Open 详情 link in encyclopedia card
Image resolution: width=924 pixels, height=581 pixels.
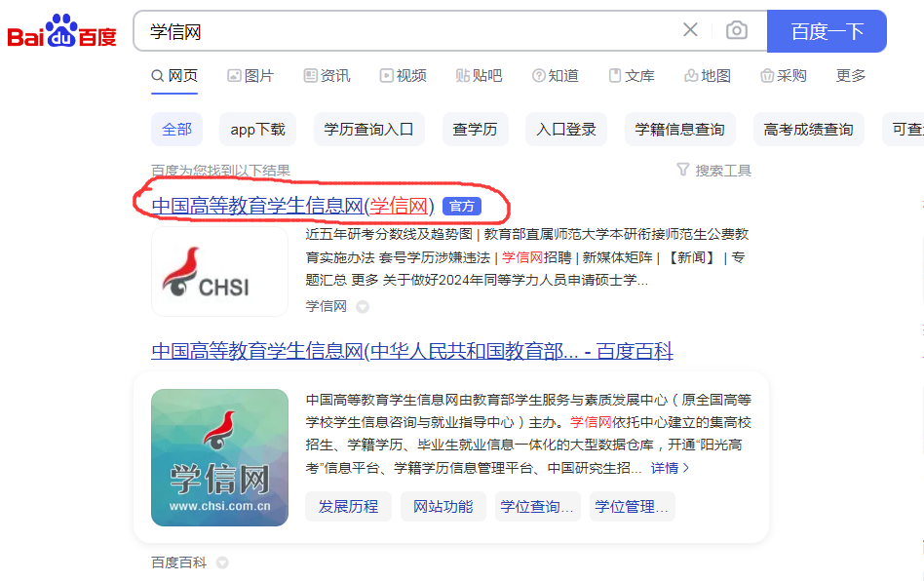coord(670,468)
